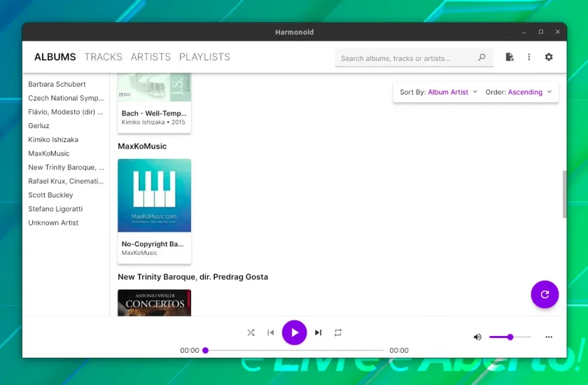Select Scott Buckley in artist sidebar
The width and height of the screenshot is (588, 385).
click(x=50, y=195)
